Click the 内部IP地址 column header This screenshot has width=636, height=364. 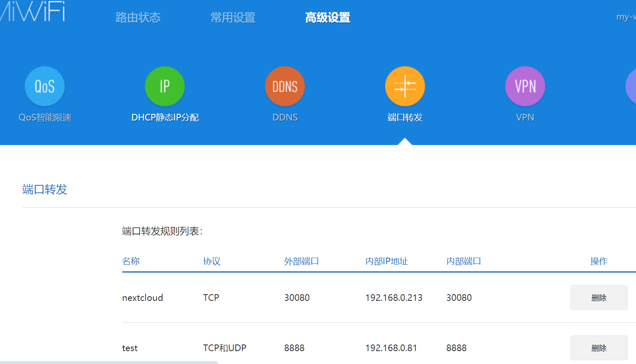[387, 261]
